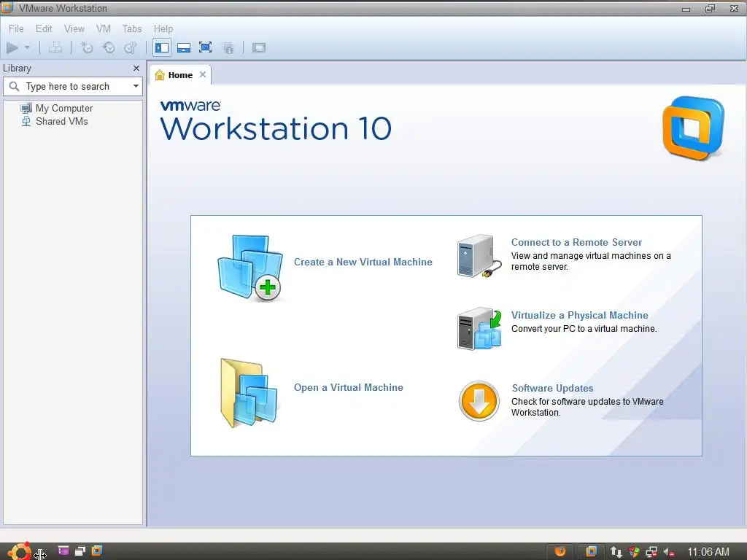Click the volume speaker tray icon

(668, 553)
